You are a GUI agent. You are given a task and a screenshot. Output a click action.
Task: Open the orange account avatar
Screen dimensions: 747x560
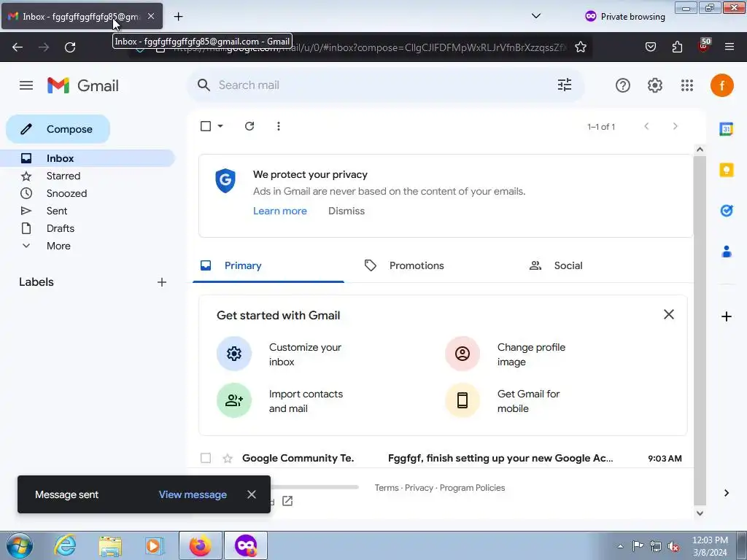(x=721, y=85)
